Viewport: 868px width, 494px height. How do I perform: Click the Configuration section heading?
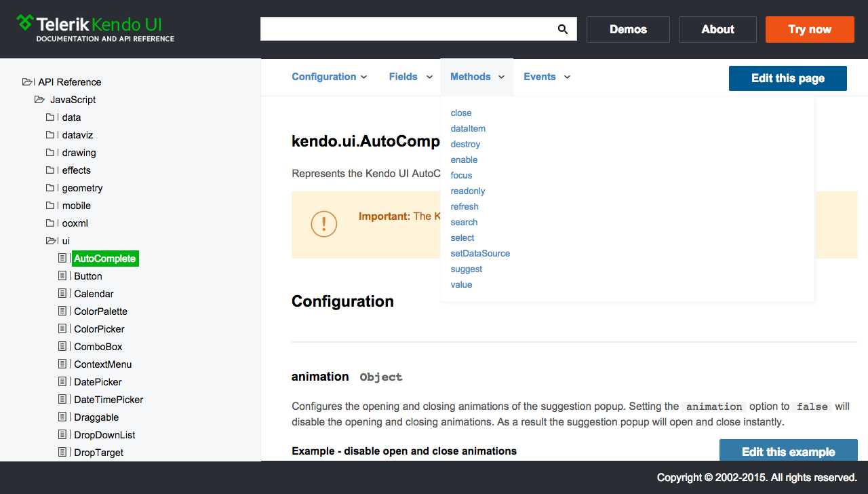point(342,301)
